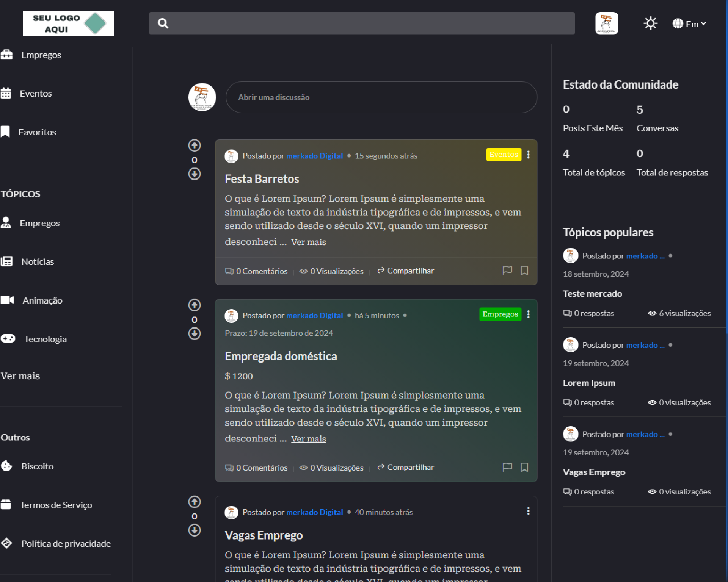Click Ver mais under topics list

[x=20, y=375]
